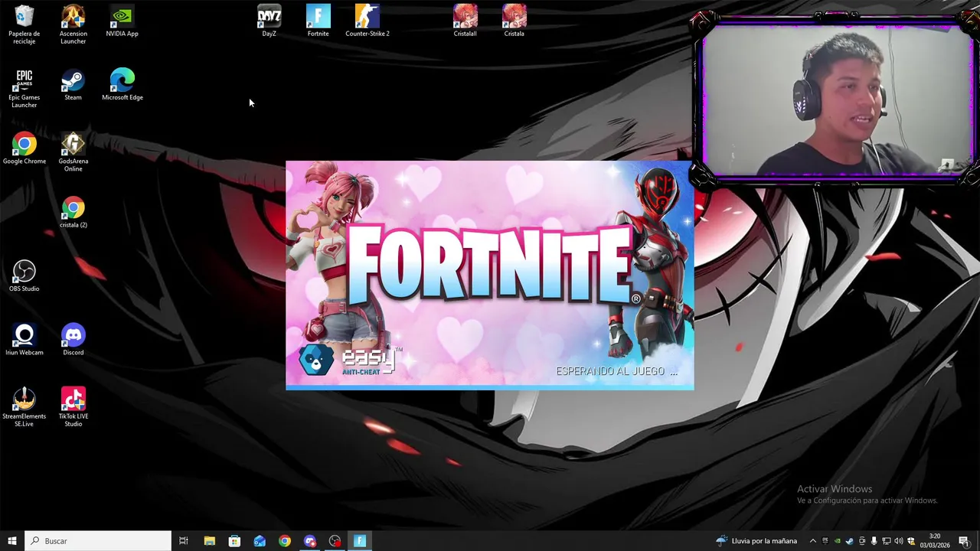The height and width of the screenshot is (551, 980).
Task: Select the Discord desktop icon
Action: pyautogui.click(x=73, y=340)
